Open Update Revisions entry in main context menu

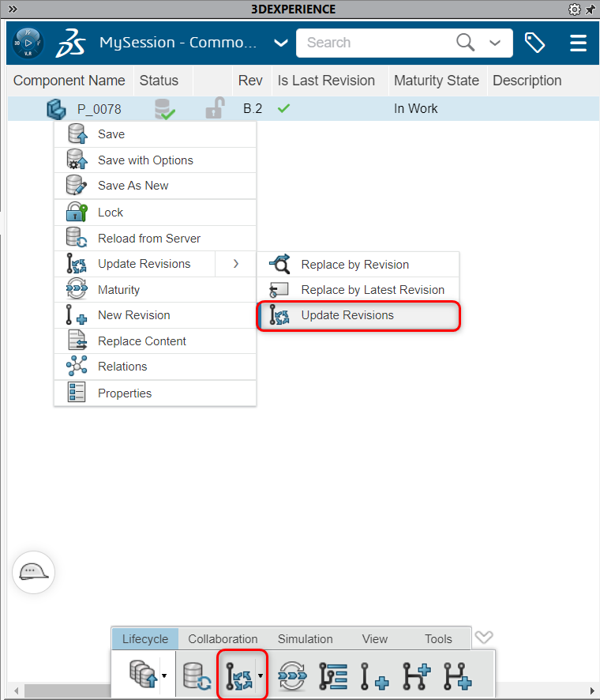134,264
